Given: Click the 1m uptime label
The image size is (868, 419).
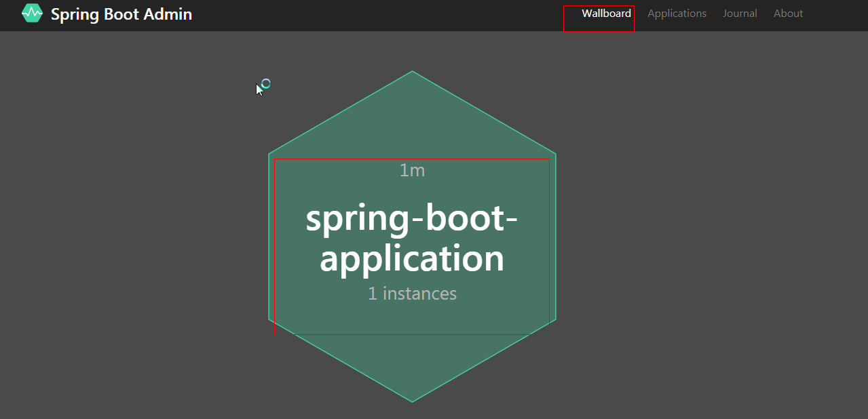Looking at the screenshot, I should (x=412, y=170).
